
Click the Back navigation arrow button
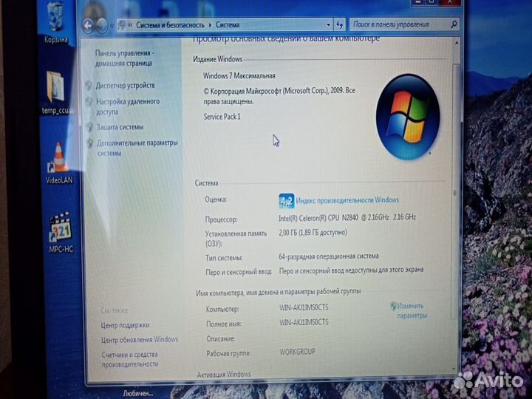click(88, 25)
